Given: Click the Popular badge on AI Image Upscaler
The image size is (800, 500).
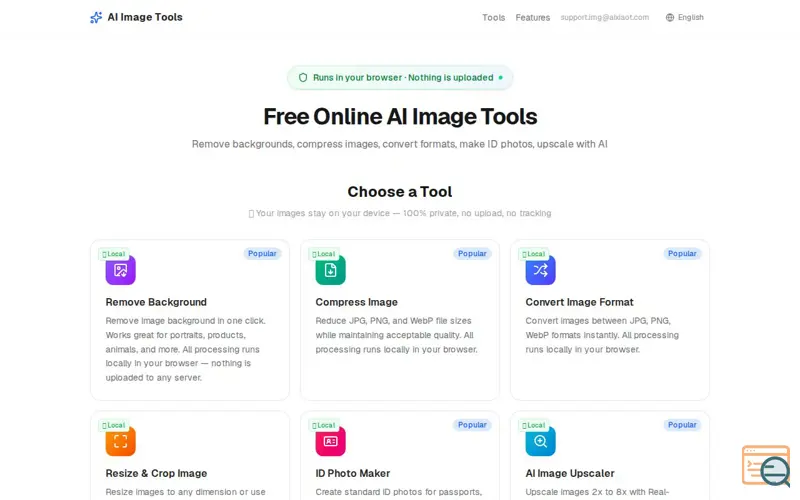Looking at the screenshot, I should coord(682,425).
